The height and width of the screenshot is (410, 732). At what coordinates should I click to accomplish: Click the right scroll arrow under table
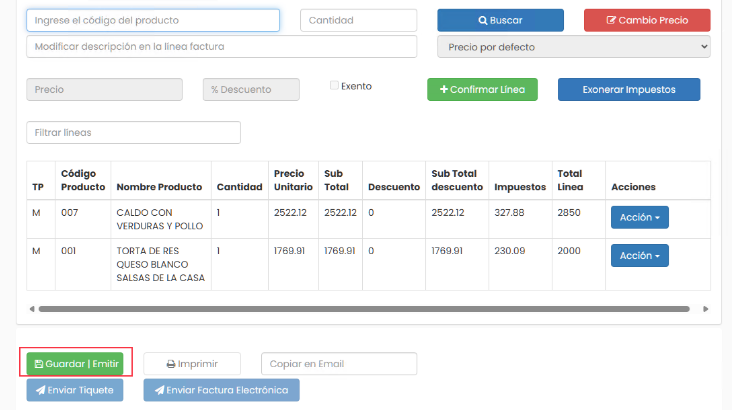[706, 309]
